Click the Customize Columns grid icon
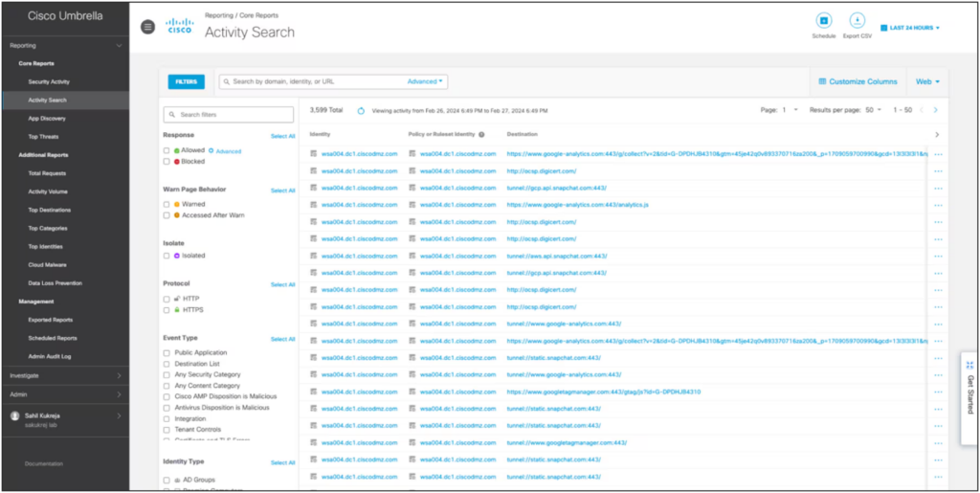Screen dimensions: 980x493 coord(821,81)
